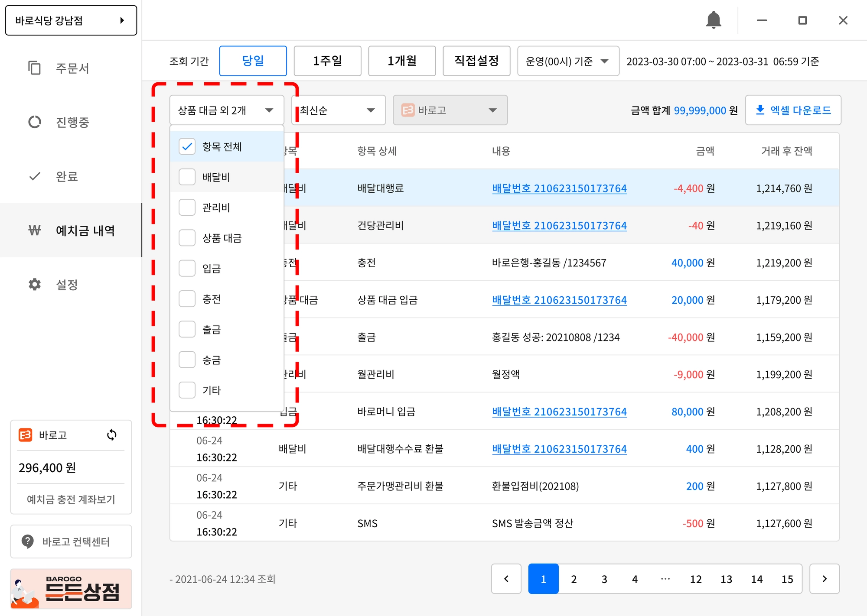
Task: Select the 1주일 period tab
Action: click(x=327, y=61)
